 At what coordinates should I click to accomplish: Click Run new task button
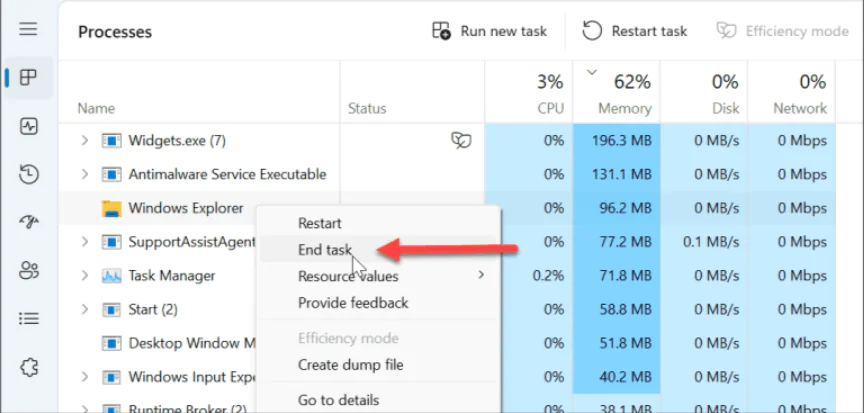pos(489,31)
